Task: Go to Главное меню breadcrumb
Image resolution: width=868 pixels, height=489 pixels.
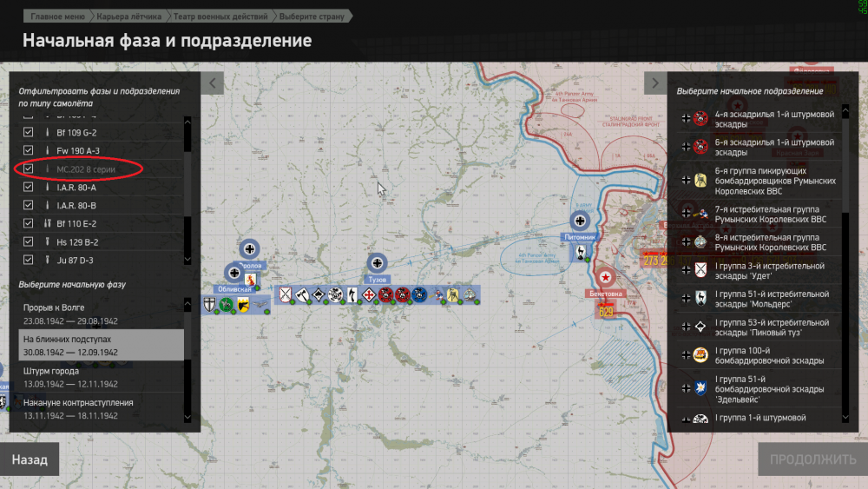Action: (x=57, y=17)
